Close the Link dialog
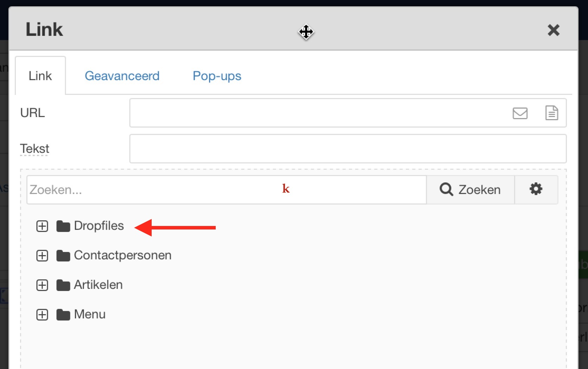This screenshot has width=588, height=369. point(553,30)
